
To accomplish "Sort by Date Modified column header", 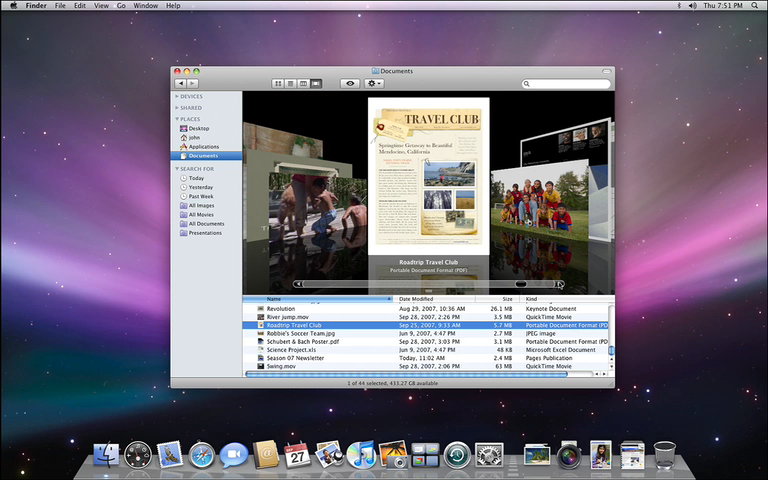I will 434,299.
